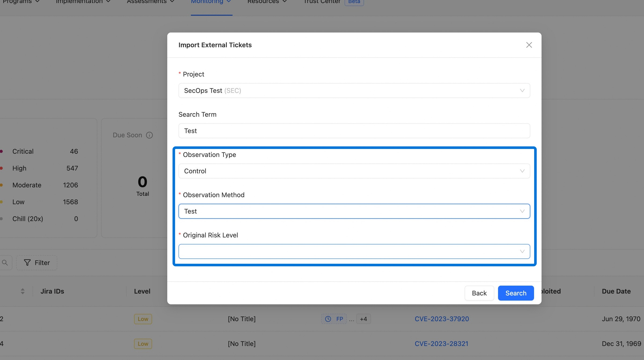Click the High severity row showing 547
The height and width of the screenshot is (360, 644).
click(x=39, y=168)
